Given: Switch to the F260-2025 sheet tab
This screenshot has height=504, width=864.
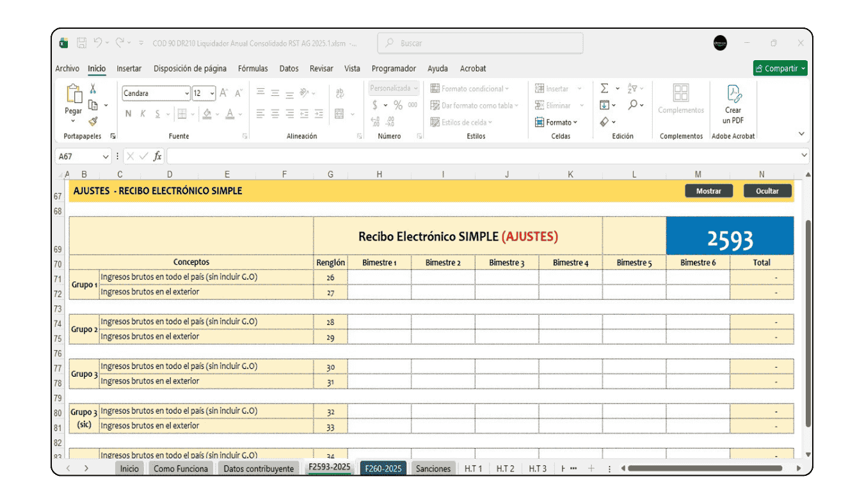Looking at the screenshot, I should click(383, 469).
